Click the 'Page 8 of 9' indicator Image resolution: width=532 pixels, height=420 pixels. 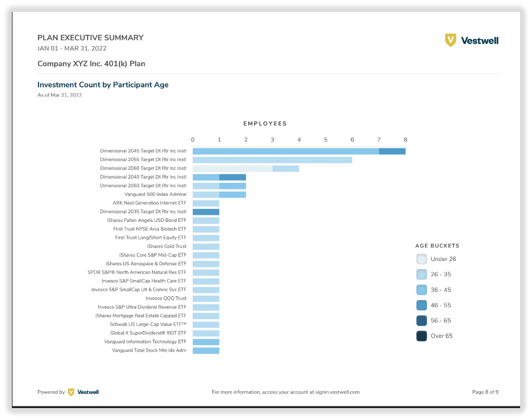click(x=485, y=392)
